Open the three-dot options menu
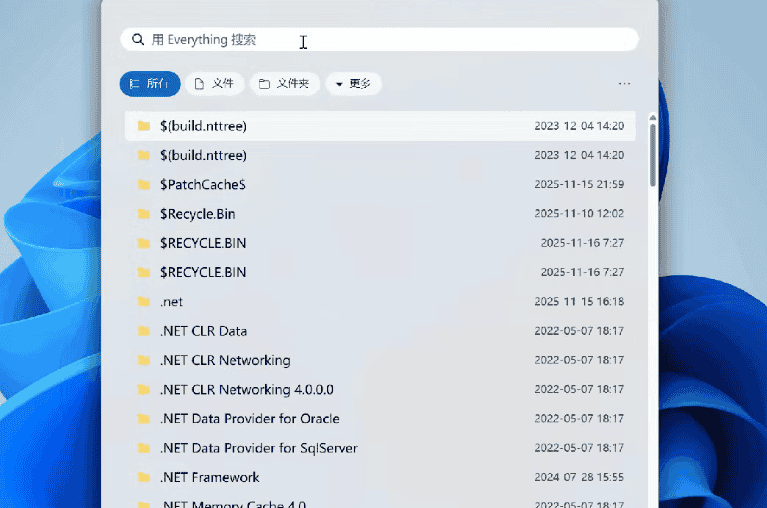Screen dimensions: 767x508 (x=625, y=84)
